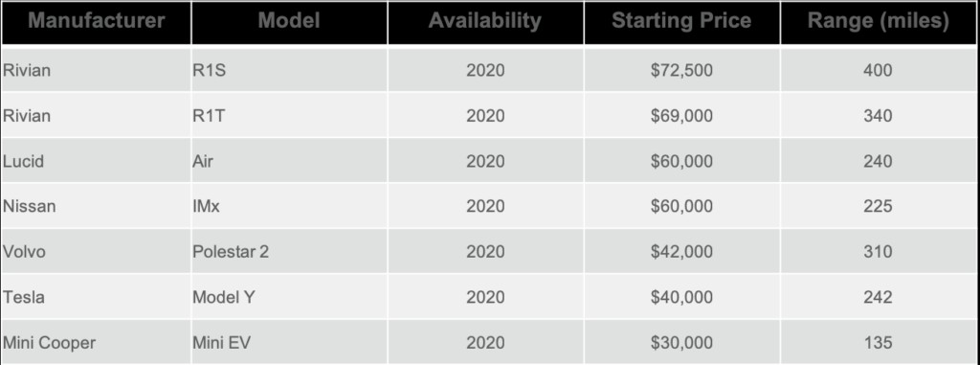Click the Range (miles) column header
The width and height of the screenshot is (980, 365).
(x=879, y=23)
